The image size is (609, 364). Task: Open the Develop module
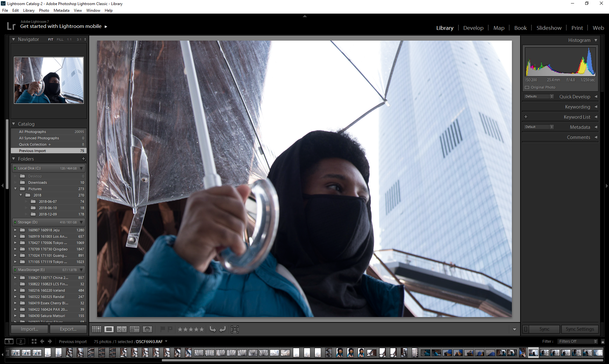[473, 28]
